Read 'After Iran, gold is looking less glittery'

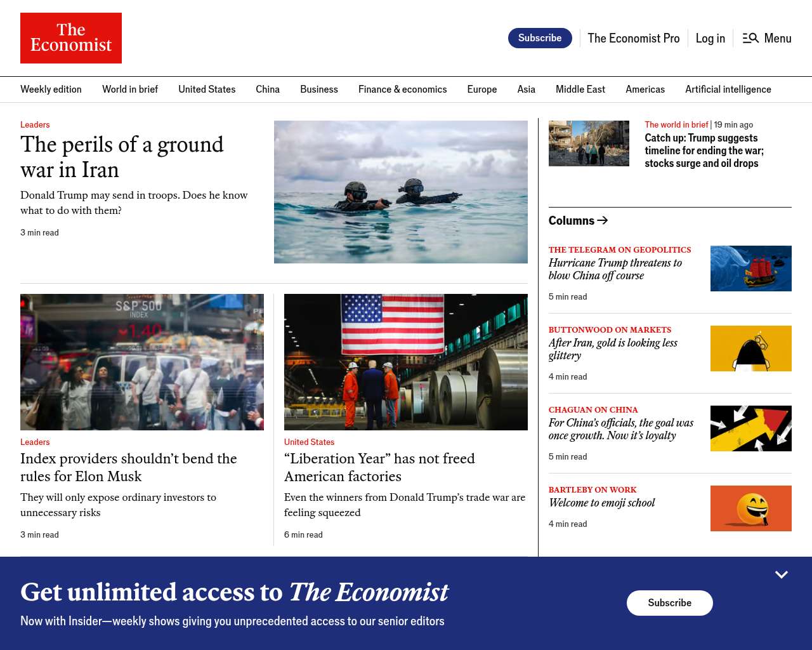click(613, 349)
